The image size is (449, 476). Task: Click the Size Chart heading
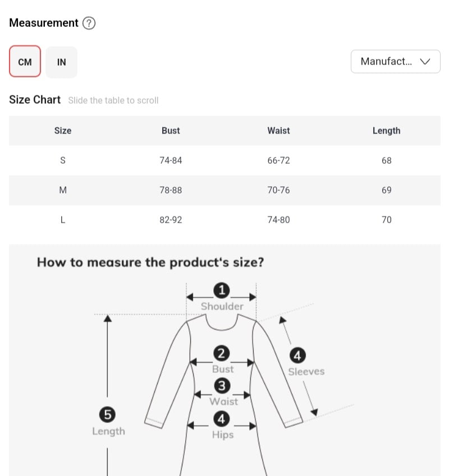(35, 100)
